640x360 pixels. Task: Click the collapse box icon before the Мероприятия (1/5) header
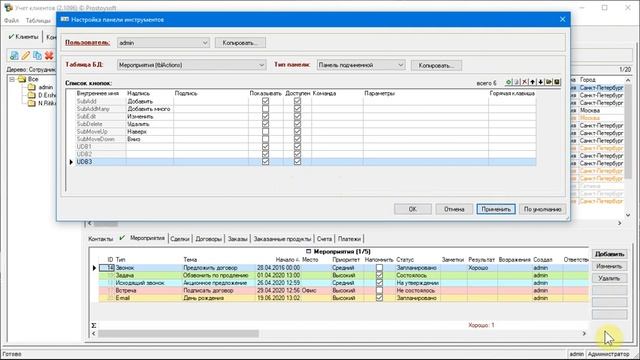pos(309,251)
